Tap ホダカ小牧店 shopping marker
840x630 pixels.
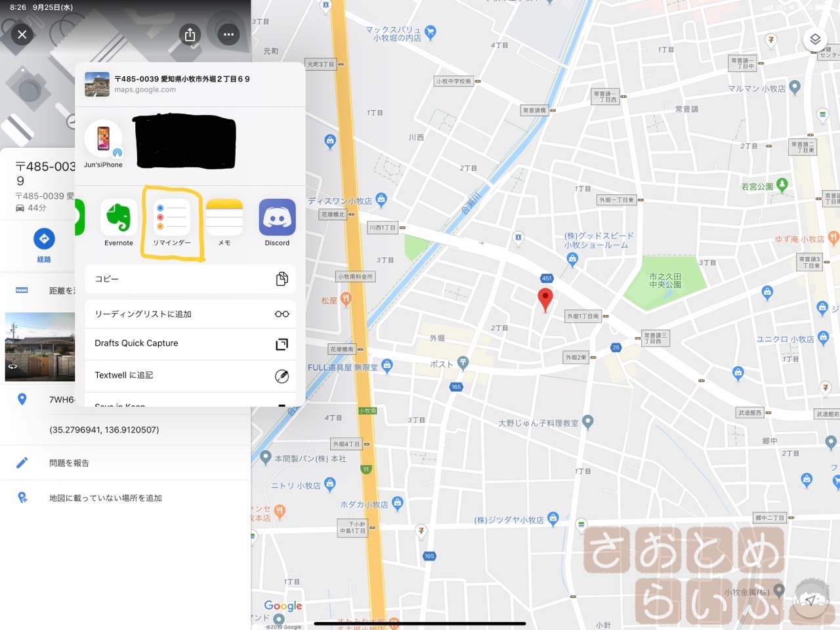[397, 503]
